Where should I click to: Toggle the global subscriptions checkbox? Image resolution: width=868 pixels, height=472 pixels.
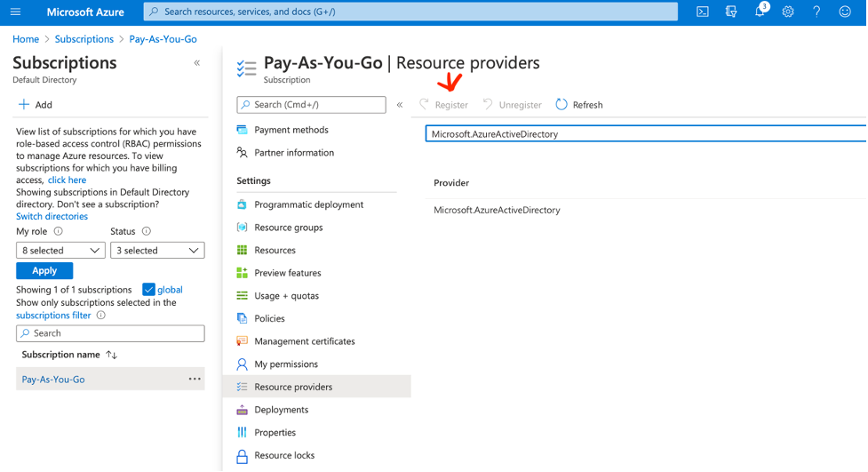point(148,290)
